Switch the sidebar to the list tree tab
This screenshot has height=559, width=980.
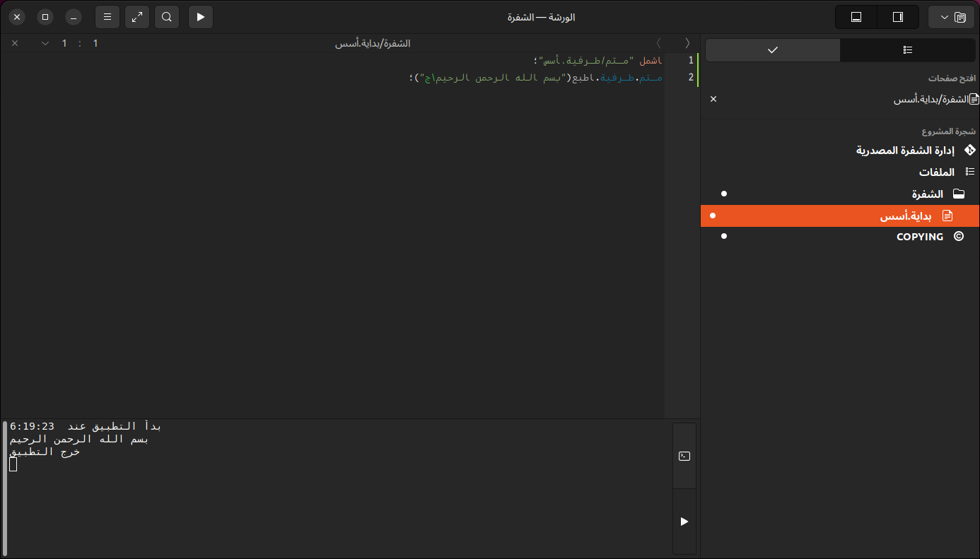tap(908, 50)
